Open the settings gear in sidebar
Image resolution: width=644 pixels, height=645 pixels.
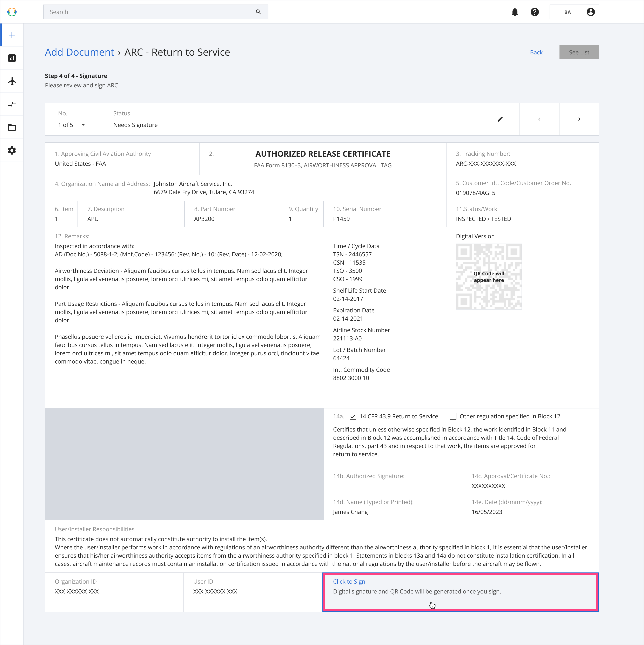(x=12, y=150)
